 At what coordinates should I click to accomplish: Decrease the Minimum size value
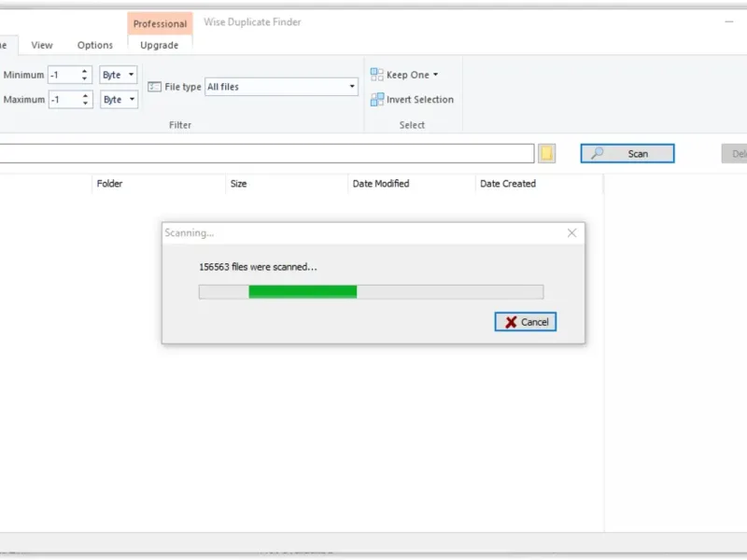[85, 78]
